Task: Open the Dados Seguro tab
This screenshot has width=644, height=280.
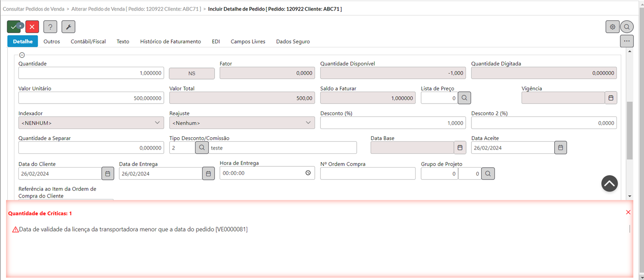Action: pos(293,41)
